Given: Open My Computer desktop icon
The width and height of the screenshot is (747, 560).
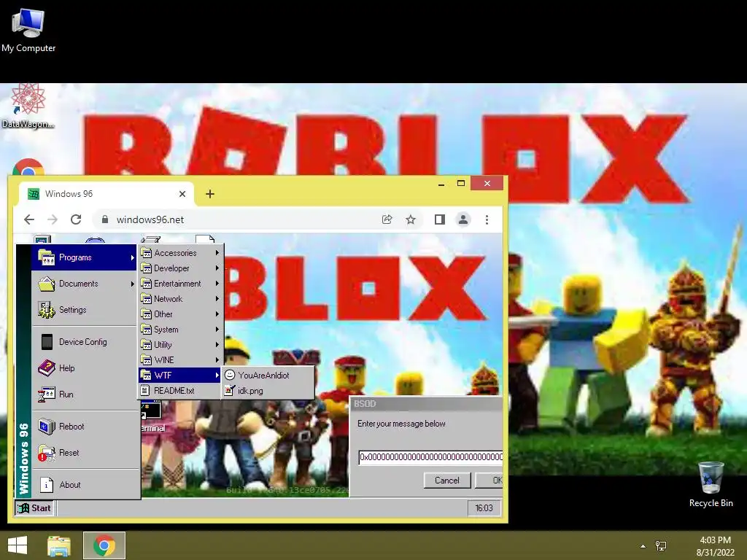Looking at the screenshot, I should tap(28, 30).
